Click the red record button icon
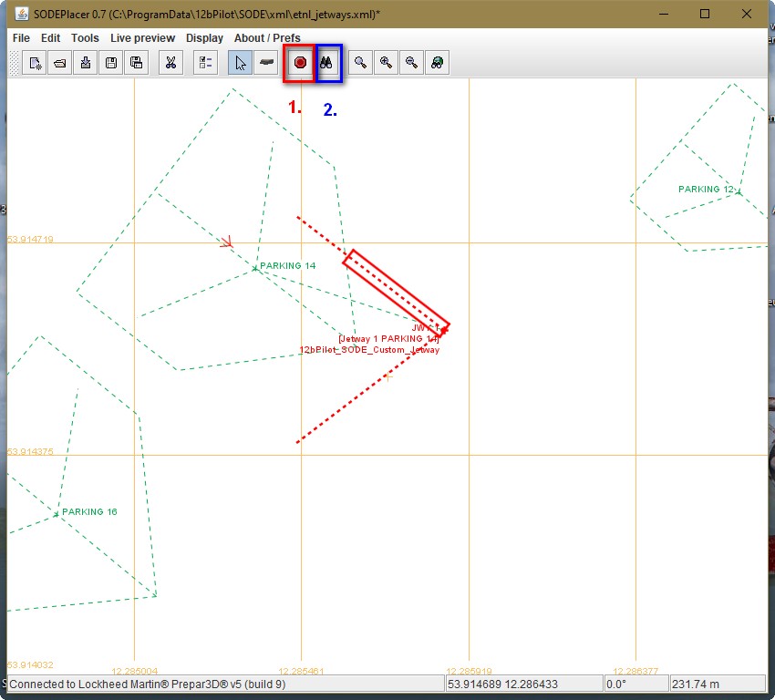Screen dimensions: 775x700 tap(300, 63)
